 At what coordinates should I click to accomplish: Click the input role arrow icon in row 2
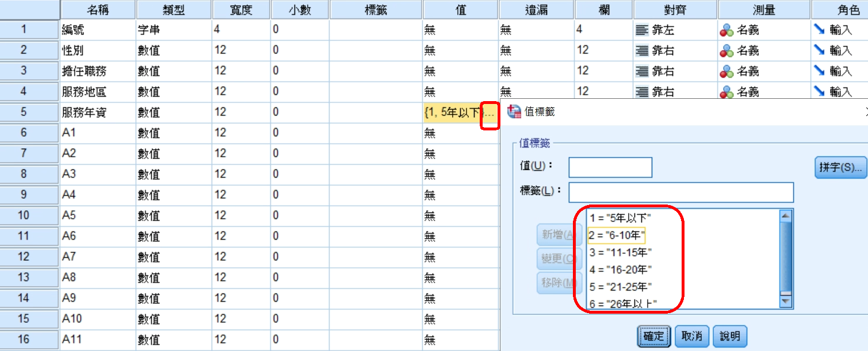pos(819,51)
